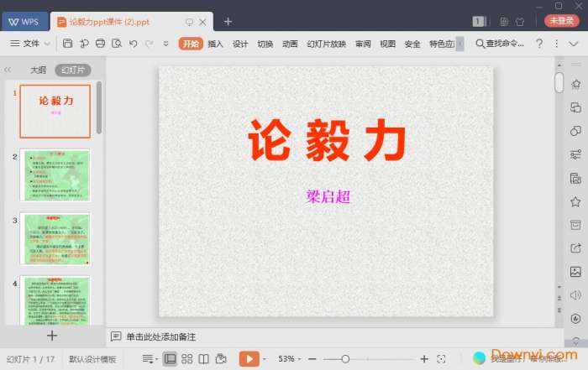Open the star favorites icon in the sidebar
The image size is (588, 370).
pos(575,201)
